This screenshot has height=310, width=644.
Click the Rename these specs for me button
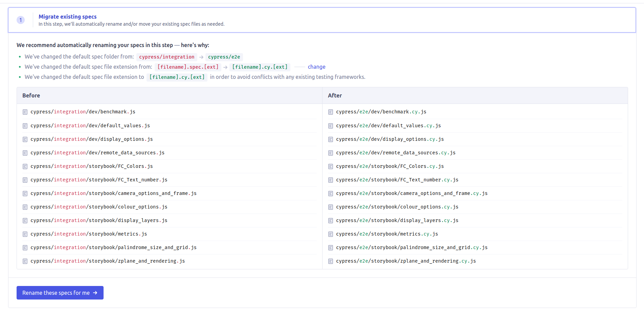tap(60, 293)
